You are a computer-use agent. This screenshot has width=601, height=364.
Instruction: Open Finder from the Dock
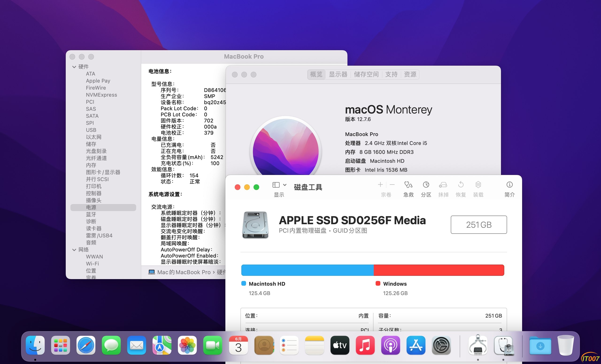pyautogui.click(x=35, y=345)
